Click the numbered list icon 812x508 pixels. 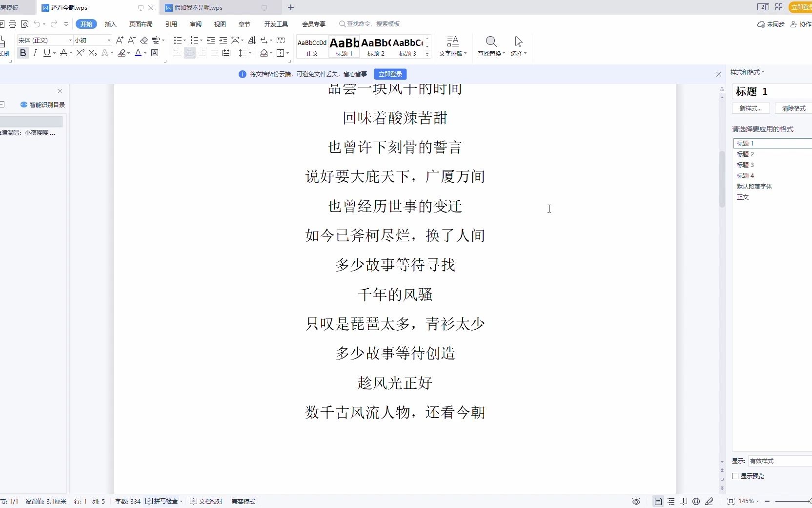click(194, 40)
